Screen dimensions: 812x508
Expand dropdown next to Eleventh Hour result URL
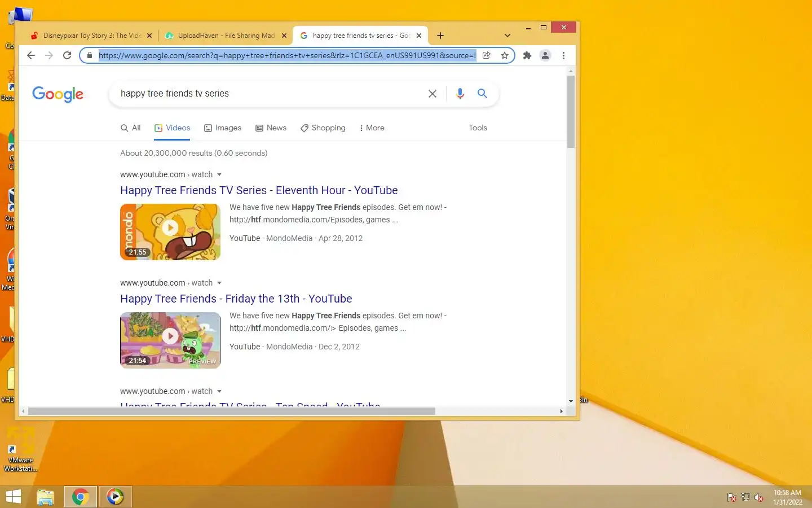point(219,174)
